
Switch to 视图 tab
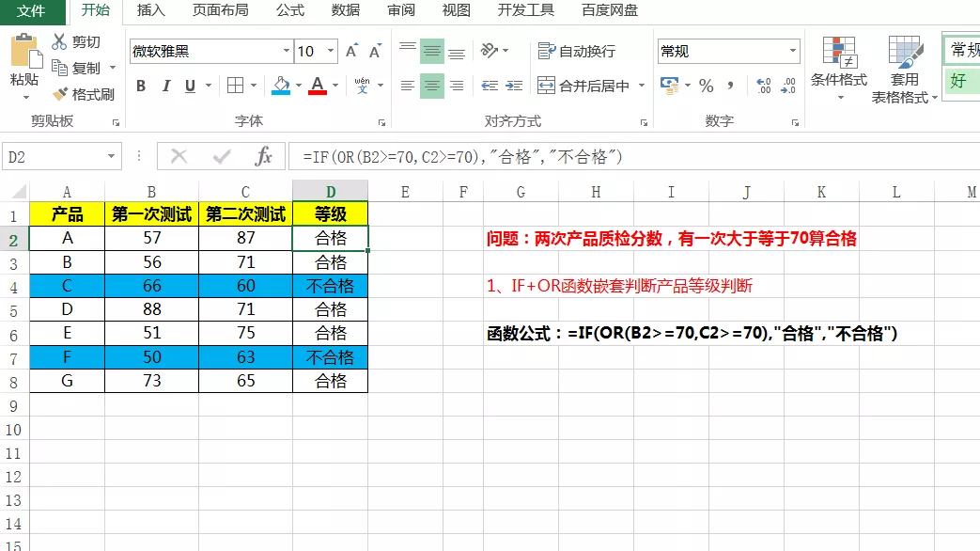[x=457, y=10]
